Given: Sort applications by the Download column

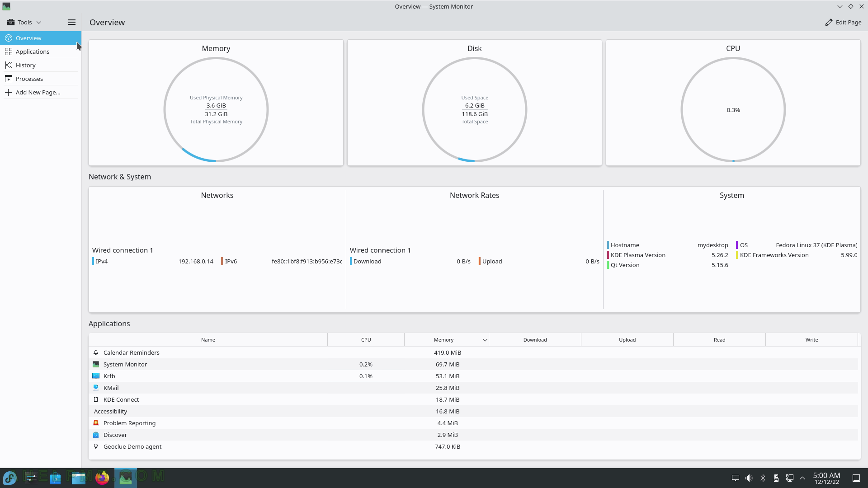Looking at the screenshot, I should pos(535,340).
